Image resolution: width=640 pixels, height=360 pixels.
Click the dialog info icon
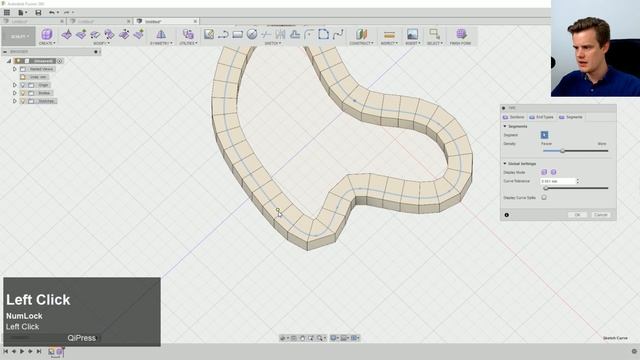(x=507, y=215)
